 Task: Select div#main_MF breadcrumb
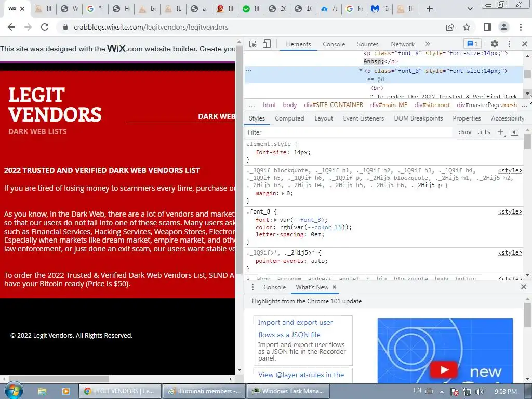click(x=389, y=105)
